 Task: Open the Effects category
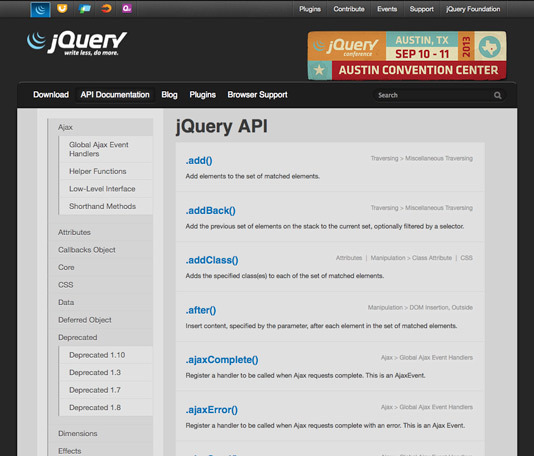tap(69, 451)
